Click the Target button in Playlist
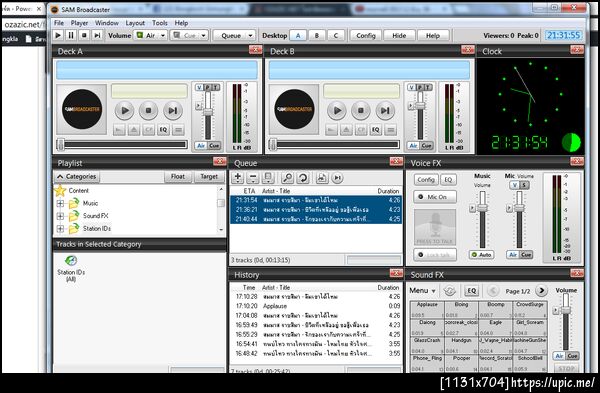The image size is (600, 393). [209, 176]
